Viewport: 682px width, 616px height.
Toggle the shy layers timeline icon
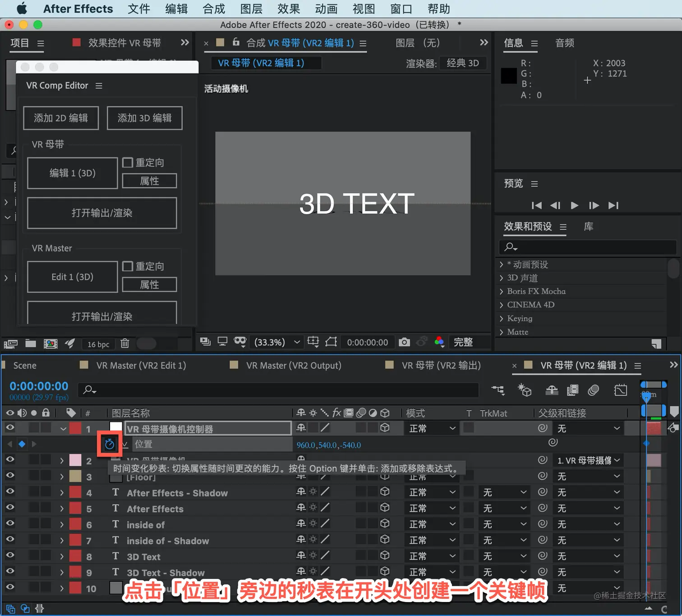(552, 390)
